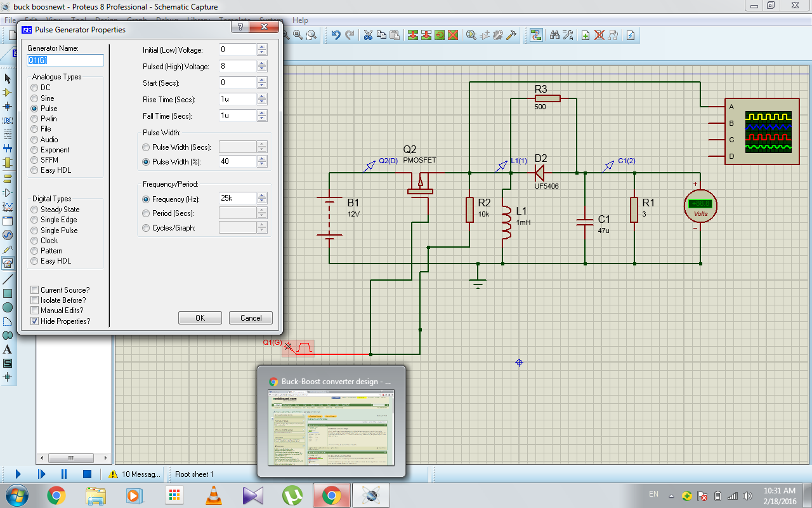The width and height of the screenshot is (812, 508).
Task: Click the simulation Stop button
Action: [87, 474]
